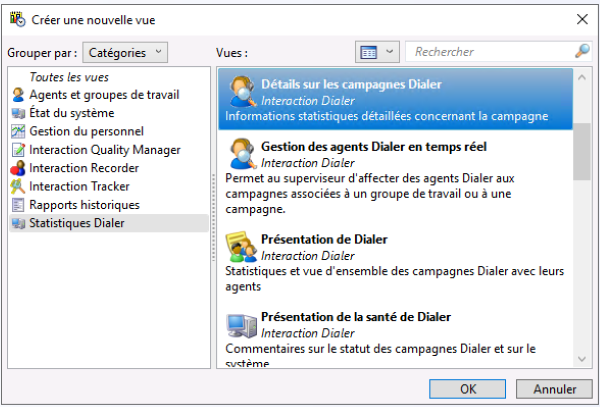Click the view layout table icon

tap(369, 52)
